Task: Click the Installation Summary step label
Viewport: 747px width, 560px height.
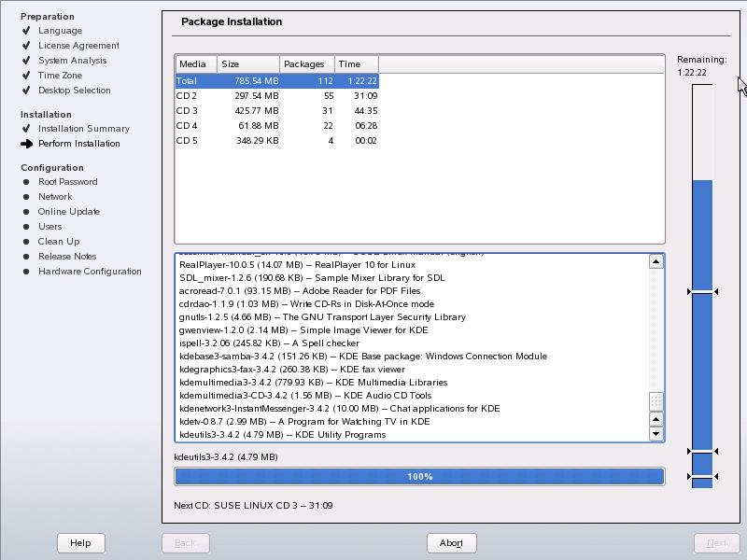Action: pyautogui.click(x=84, y=129)
